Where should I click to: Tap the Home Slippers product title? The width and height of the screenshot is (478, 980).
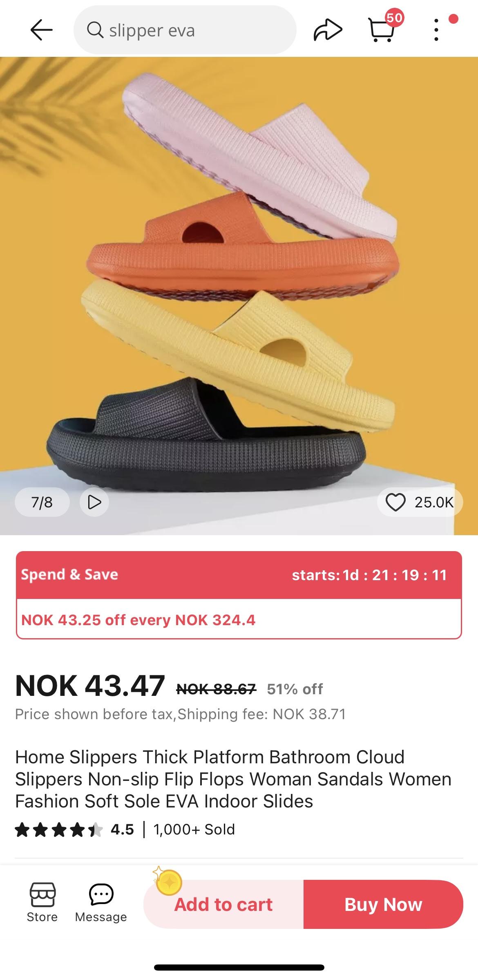(233, 779)
